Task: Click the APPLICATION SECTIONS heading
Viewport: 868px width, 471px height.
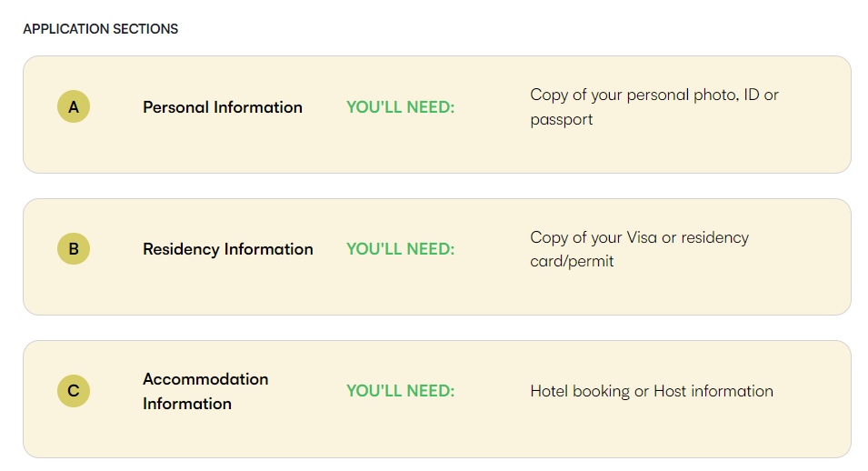Action: [x=101, y=29]
